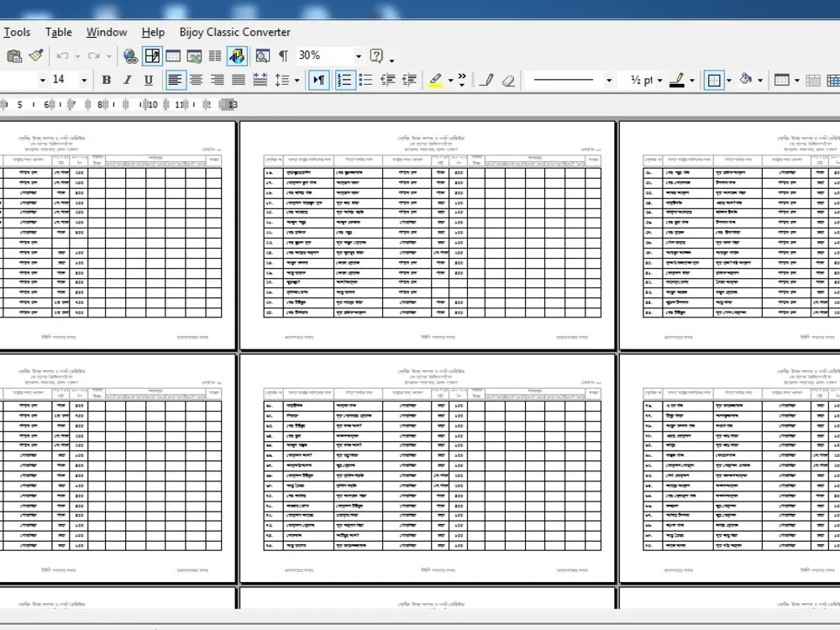Open the Line Spacing dropdown arrow

click(297, 81)
